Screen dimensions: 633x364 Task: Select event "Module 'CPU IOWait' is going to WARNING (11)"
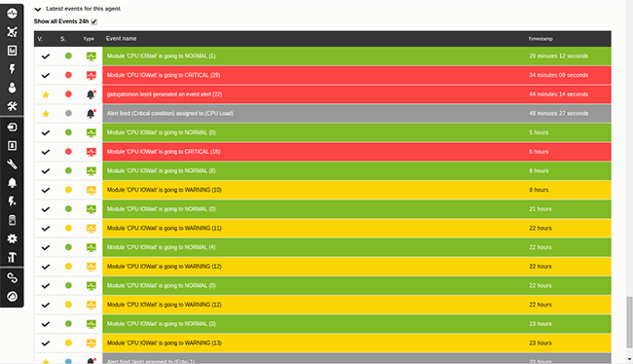point(356,229)
